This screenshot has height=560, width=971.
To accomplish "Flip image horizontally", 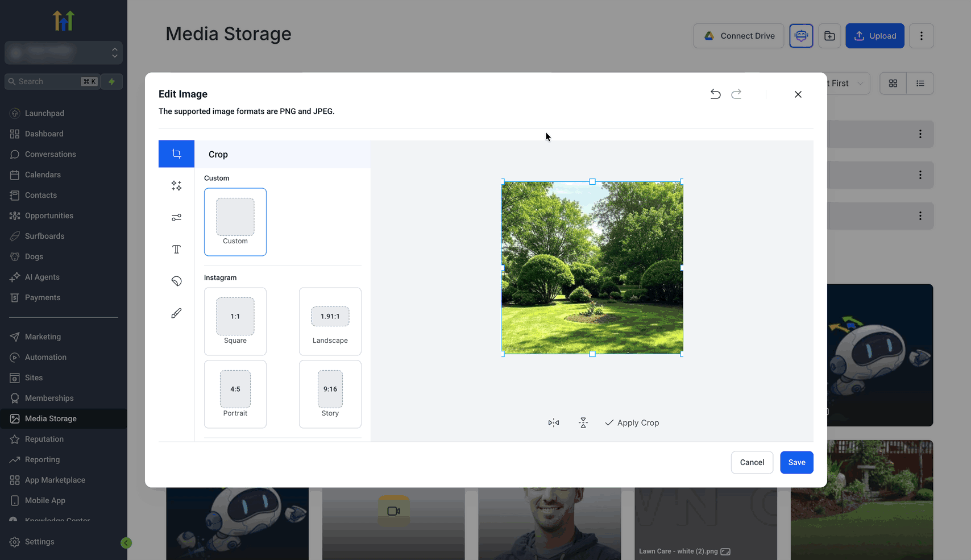I will click(554, 423).
